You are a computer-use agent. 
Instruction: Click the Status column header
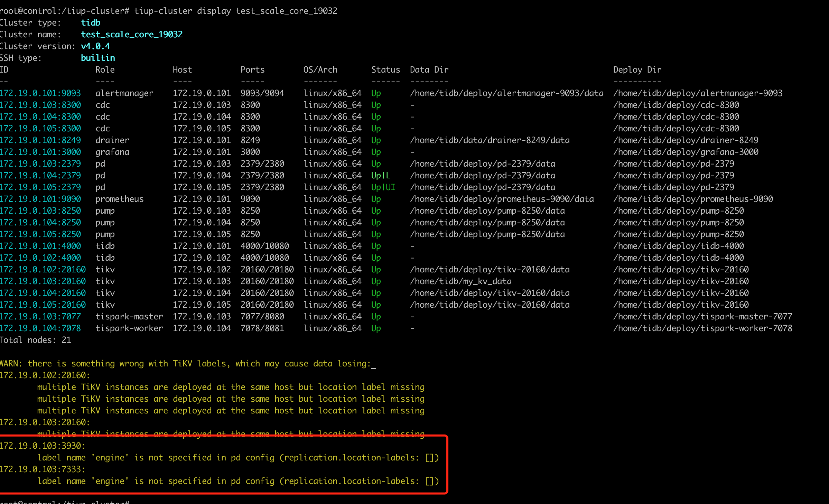tap(385, 69)
